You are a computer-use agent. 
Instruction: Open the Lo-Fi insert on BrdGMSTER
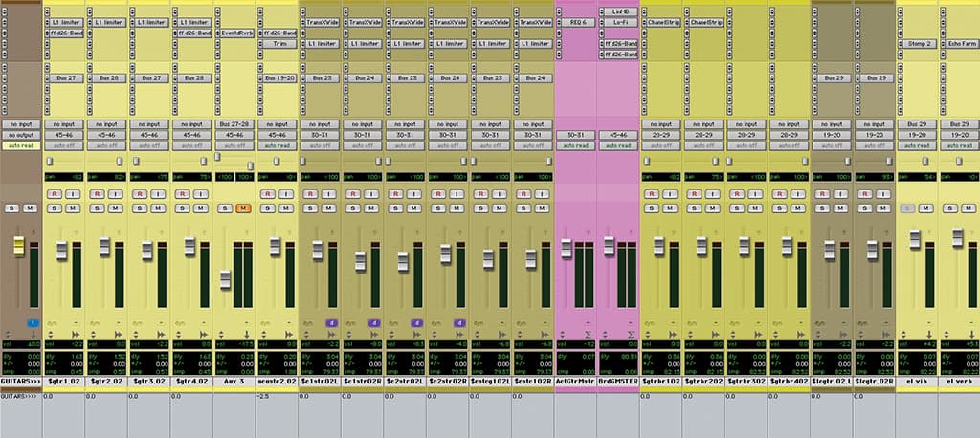621,23
